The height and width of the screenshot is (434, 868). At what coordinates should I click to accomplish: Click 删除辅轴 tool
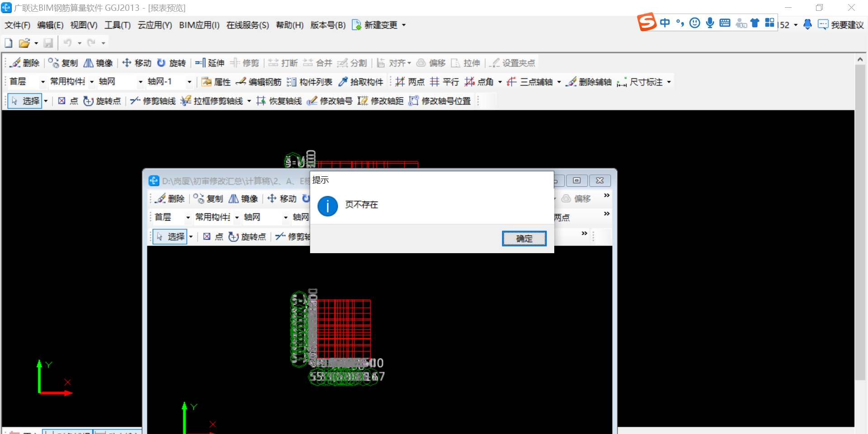(x=590, y=82)
